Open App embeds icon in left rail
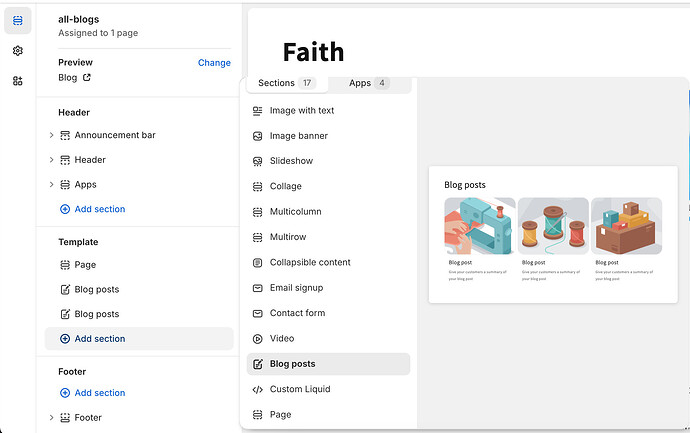Screen dimensions: 690x433 pos(18,81)
